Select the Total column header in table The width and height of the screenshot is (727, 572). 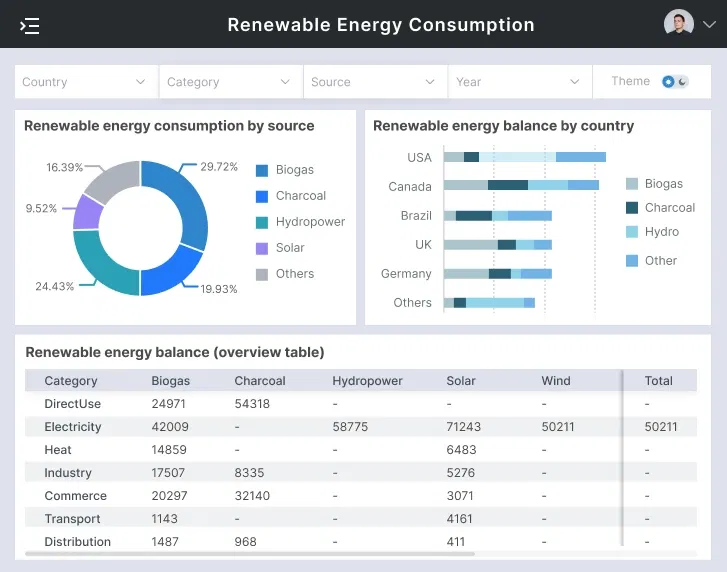658,381
